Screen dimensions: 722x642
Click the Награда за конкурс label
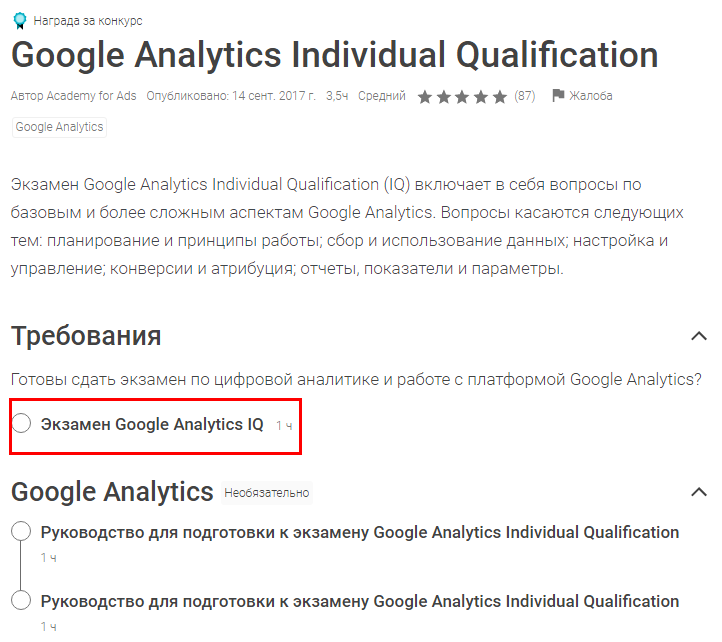[x=88, y=20]
